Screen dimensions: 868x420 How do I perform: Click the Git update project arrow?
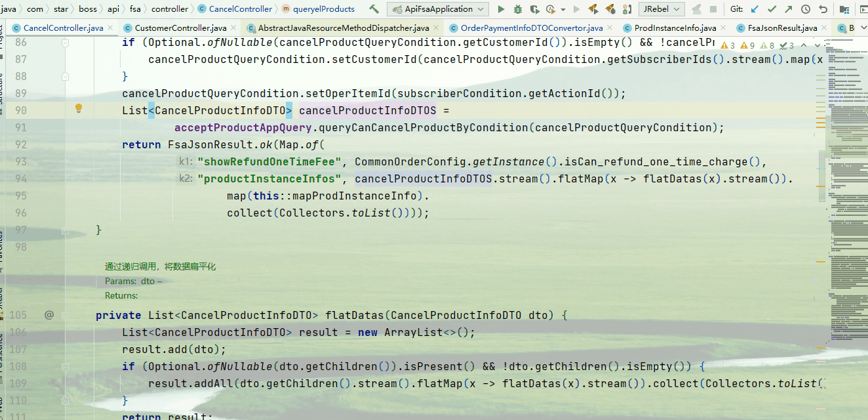(x=755, y=9)
